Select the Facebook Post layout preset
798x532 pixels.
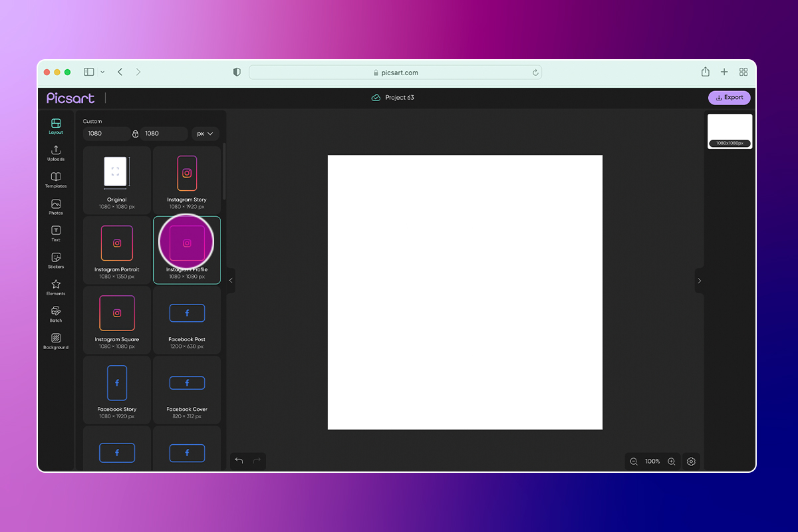pyautogui.click(x=187, y=320)
